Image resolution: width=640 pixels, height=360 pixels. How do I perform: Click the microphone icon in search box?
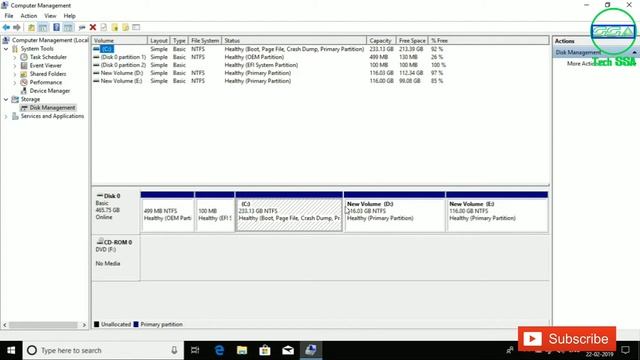click(174, 350)
